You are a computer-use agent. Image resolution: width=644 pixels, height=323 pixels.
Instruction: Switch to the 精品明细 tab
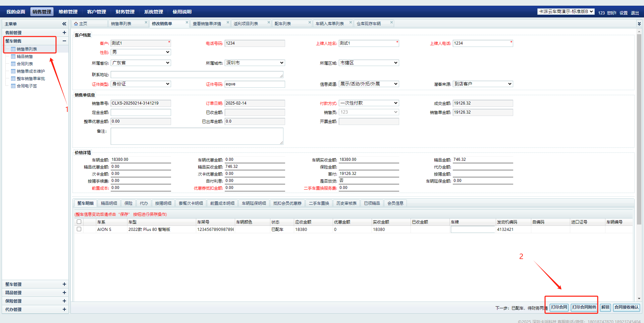coord(109,203)
